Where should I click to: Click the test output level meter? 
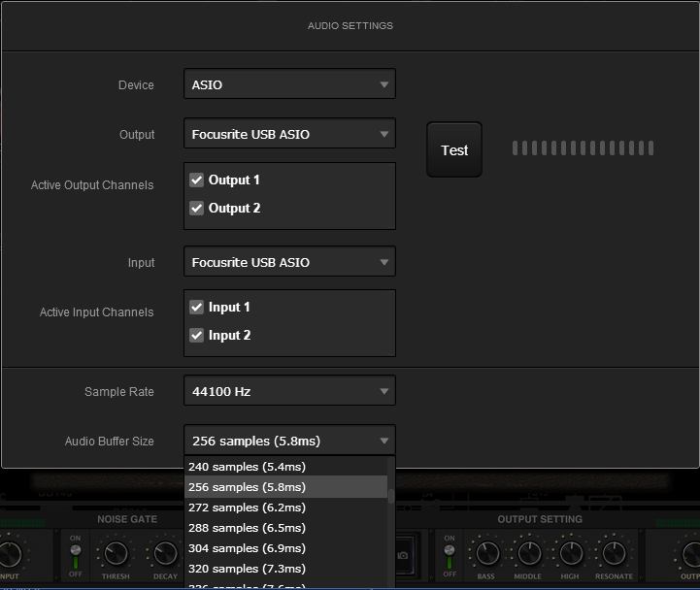pyautogui.click(x=583, y=148)
